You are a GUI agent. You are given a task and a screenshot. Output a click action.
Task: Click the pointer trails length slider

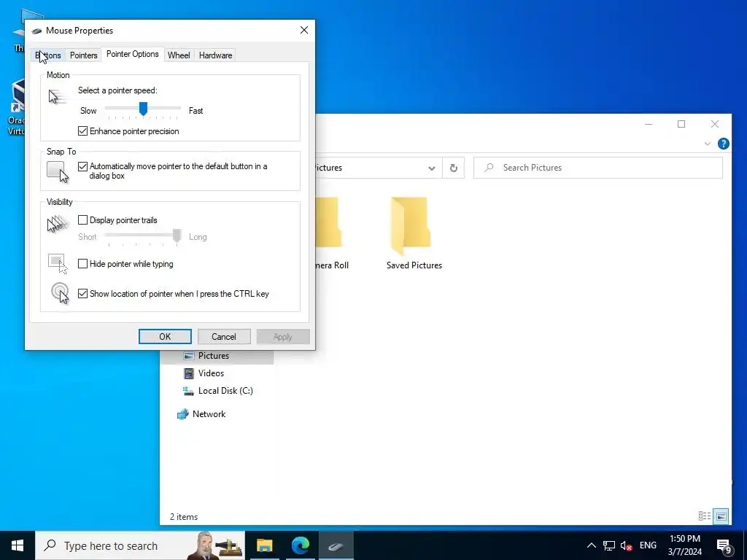tap(142, 236)
